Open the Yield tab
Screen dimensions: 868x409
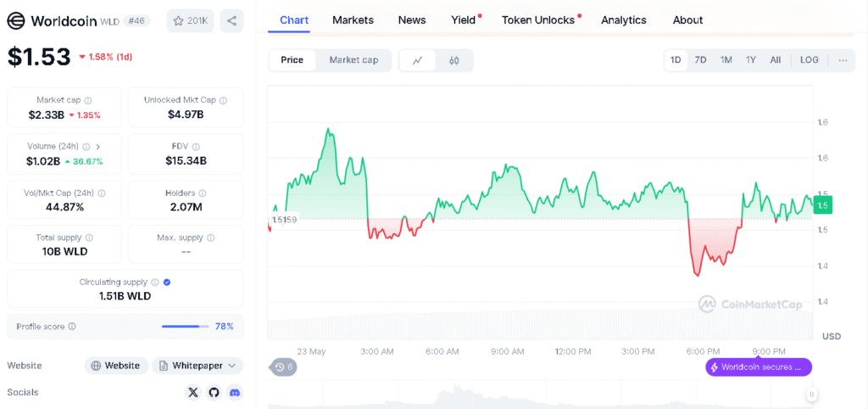point(464,20)
